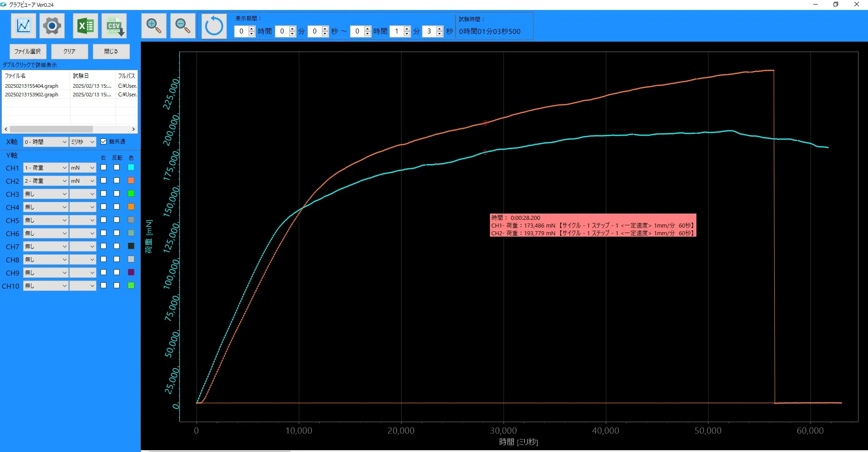Click CH3 bright green color swatch
This screenshot has height=452, width=868.
pyautogui.click(x=131, y=194)
